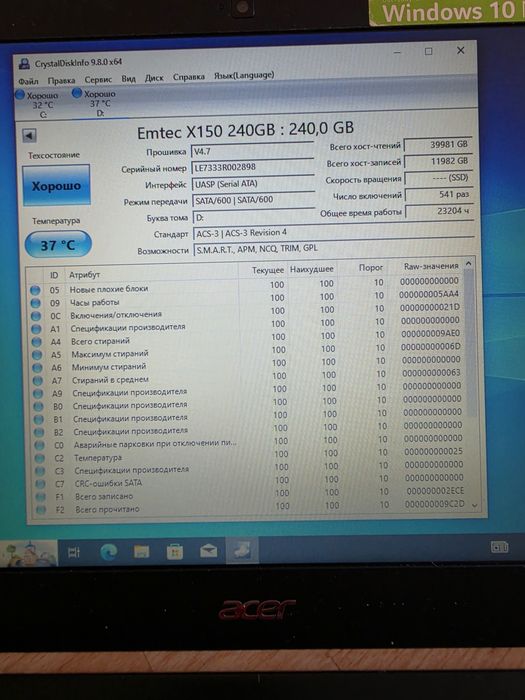Open the Справка menu

188,77
